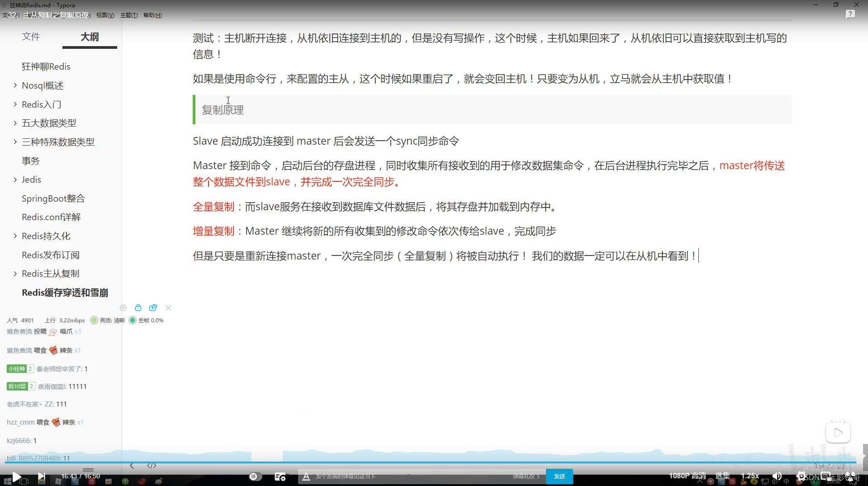
Task: Expand the Redis入门 outline section
Action: tap(15, 104)
